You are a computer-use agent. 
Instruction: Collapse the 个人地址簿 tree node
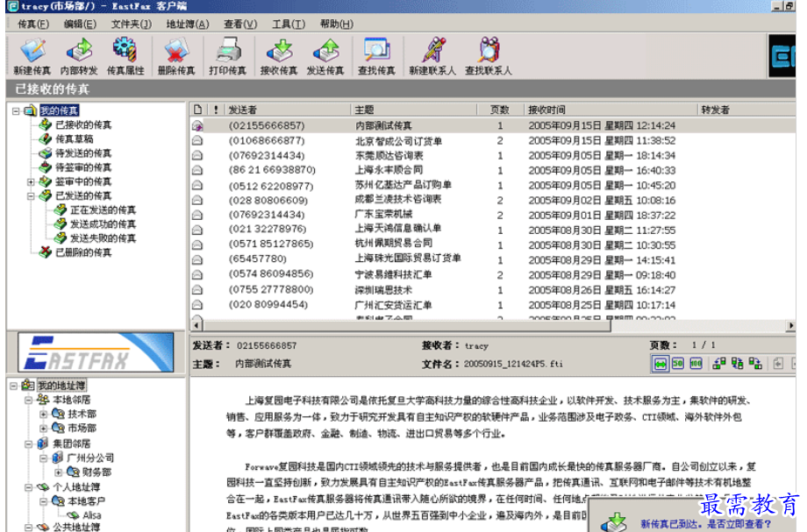point(29,486)
